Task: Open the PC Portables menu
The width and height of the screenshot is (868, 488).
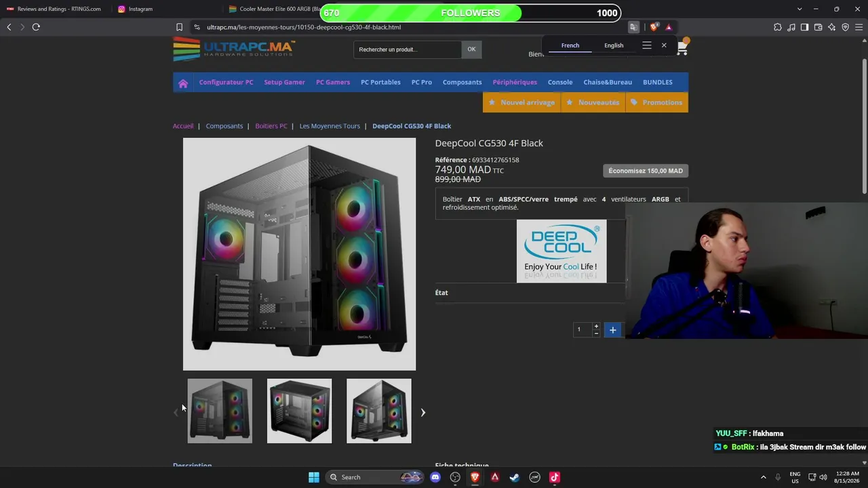Action: click(380, 82)
